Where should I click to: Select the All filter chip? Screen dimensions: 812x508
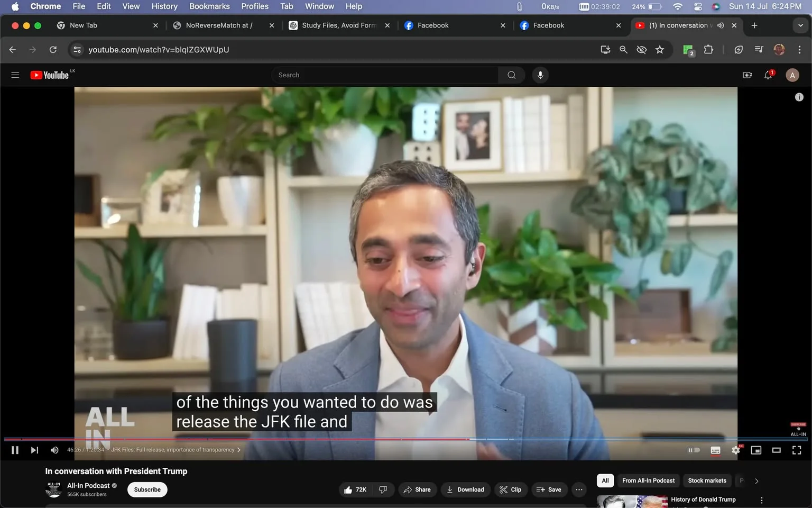[x=605, y=481]
